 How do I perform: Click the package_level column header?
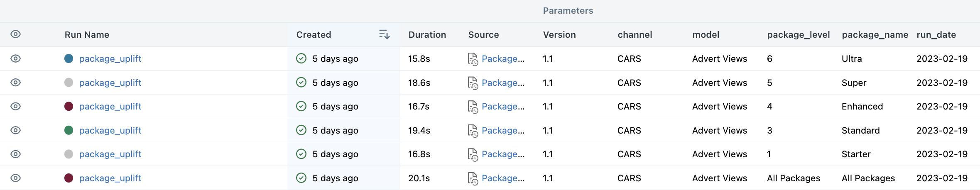pos(799,35)
